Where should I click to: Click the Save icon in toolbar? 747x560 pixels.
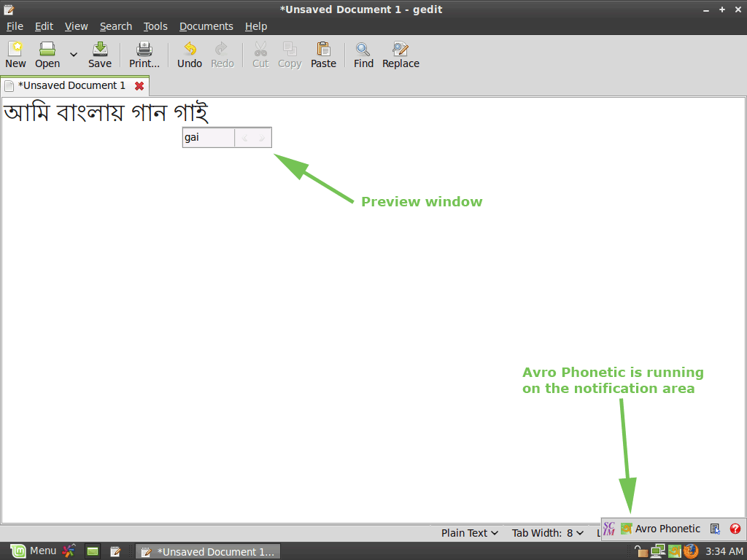point(100,50)
